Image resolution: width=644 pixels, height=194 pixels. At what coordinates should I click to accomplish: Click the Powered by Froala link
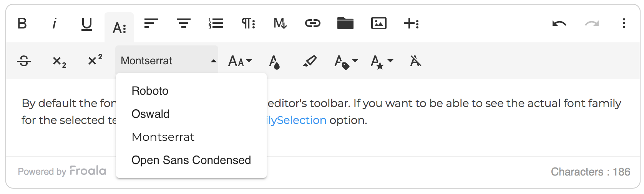[x=62, y=171]
